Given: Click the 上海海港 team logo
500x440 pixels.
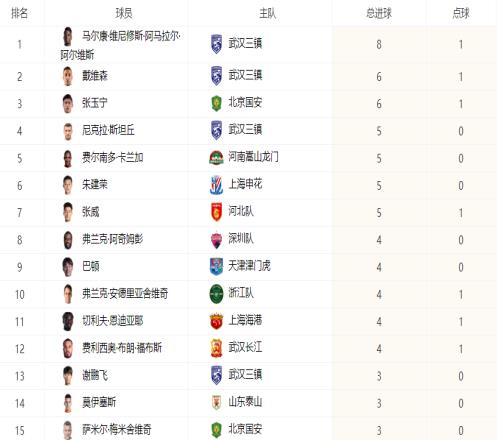Looking at the screenshot, I should click(216, 321).
